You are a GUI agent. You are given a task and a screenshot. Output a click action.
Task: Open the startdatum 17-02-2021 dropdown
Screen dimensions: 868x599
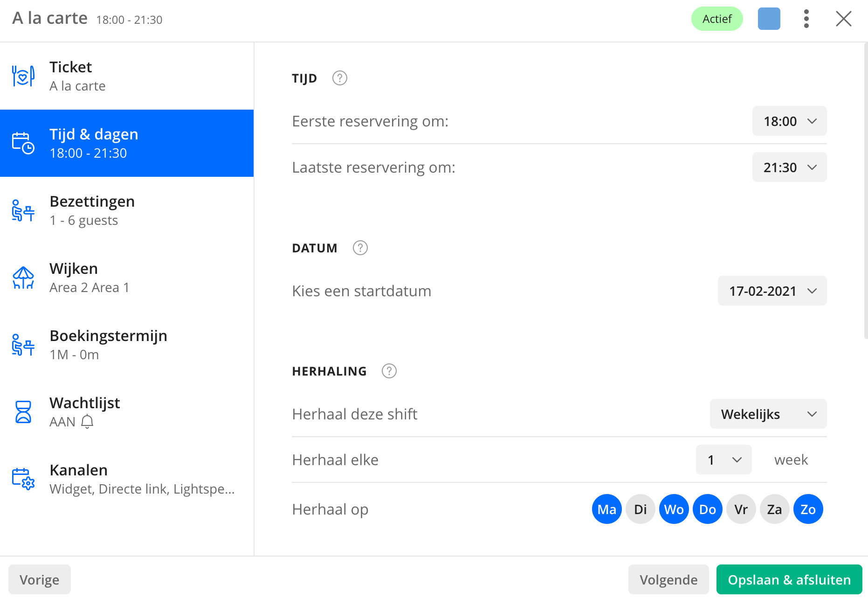pos(772,291)
